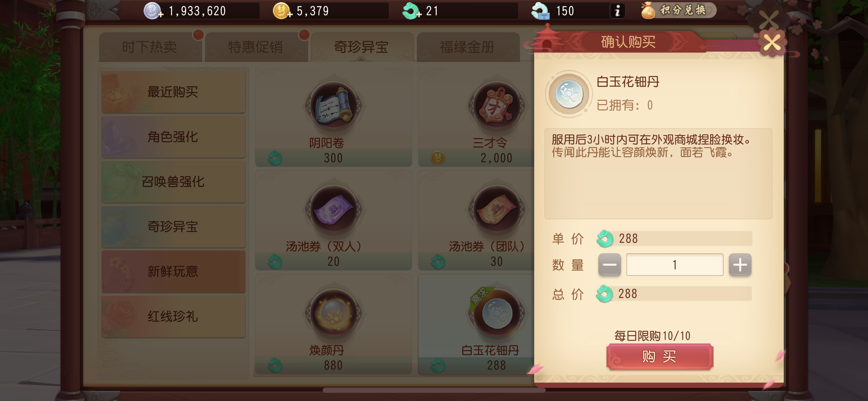Click the quantity input field
This screenshot has width=868, height=401.
tap(675, 265)
